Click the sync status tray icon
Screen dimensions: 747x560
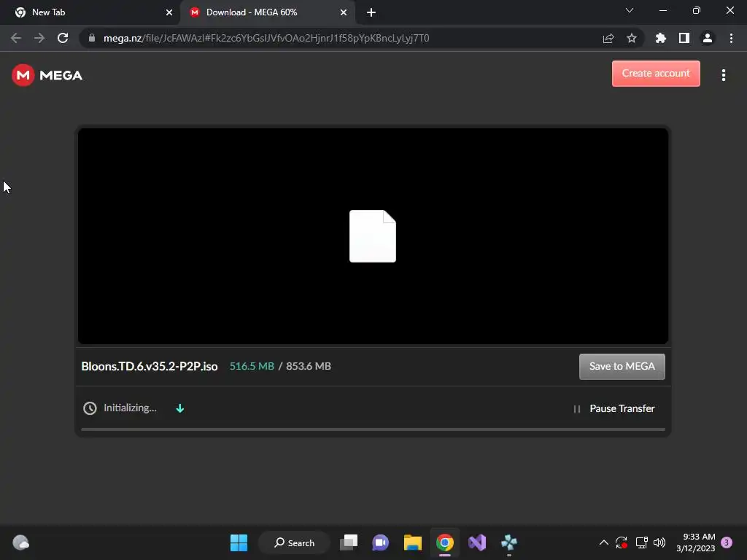click(622, 542)
